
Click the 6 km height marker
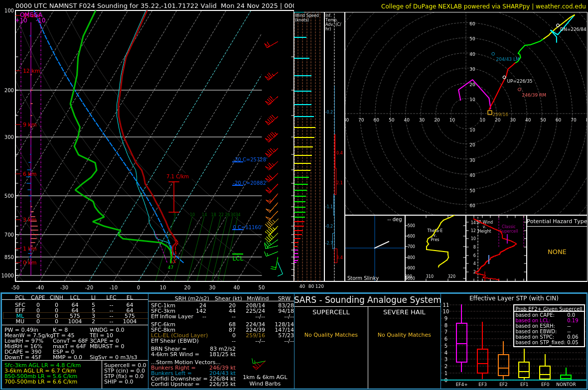(29, 174)
